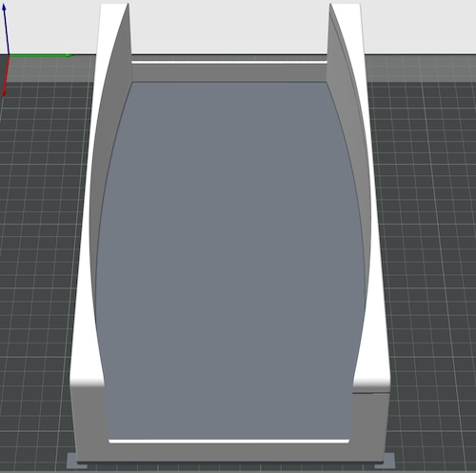Click the white strip atop the back wall
Viewport: 476px width, 473px height.
point(229,63)
